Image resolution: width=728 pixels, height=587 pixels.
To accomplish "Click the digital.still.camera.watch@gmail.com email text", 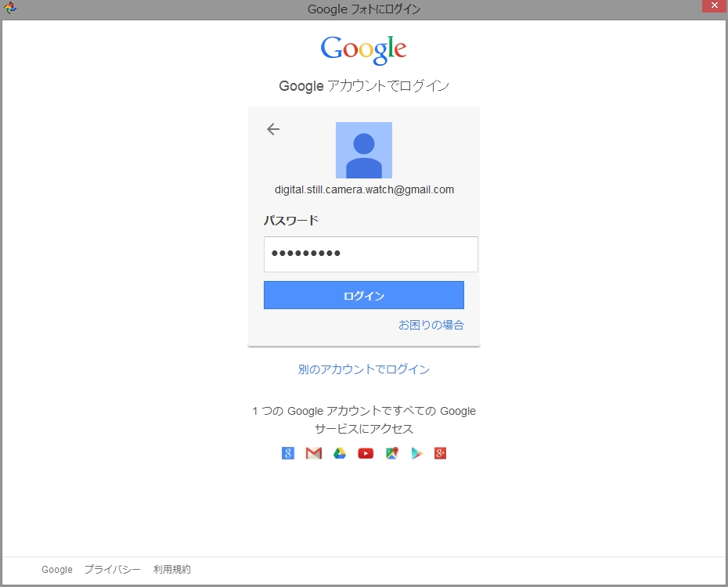I will click(x=365, y=189).
